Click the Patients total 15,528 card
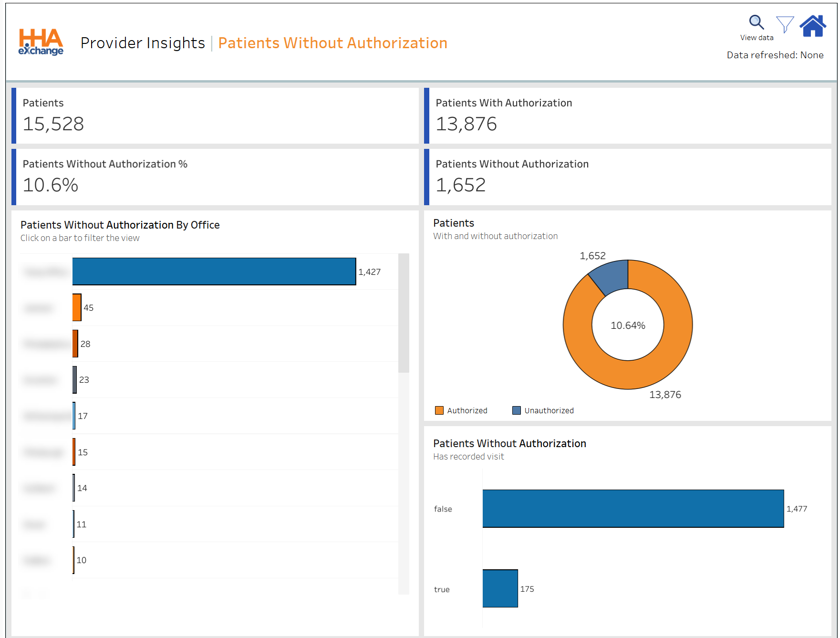This screenshot has height=638, width=840. pos(215,116)
